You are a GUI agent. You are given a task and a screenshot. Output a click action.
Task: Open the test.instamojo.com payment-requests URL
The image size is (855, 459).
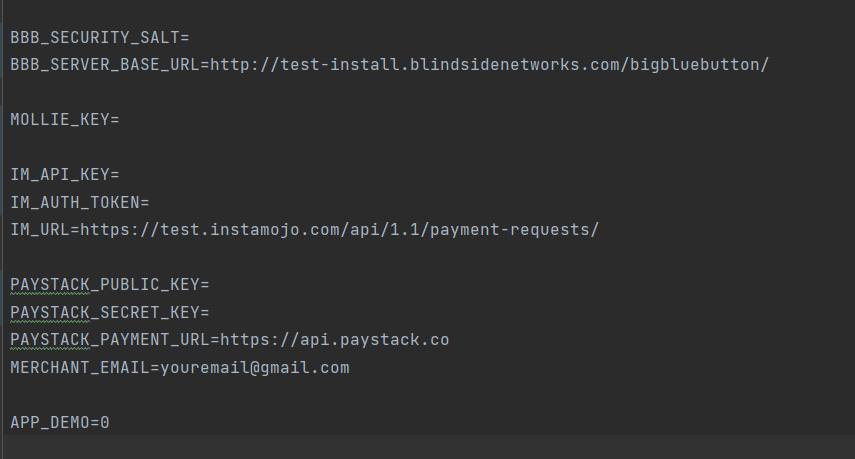(x=339, y=230)
